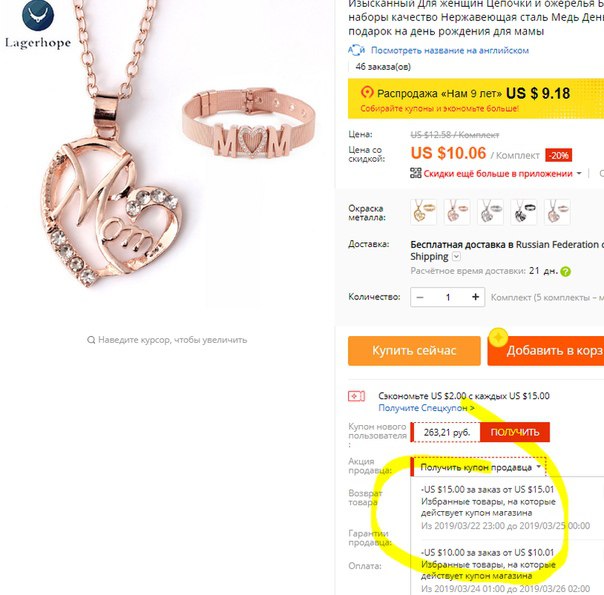Decrease quantity with the minus button

click(x=420, y=297)
